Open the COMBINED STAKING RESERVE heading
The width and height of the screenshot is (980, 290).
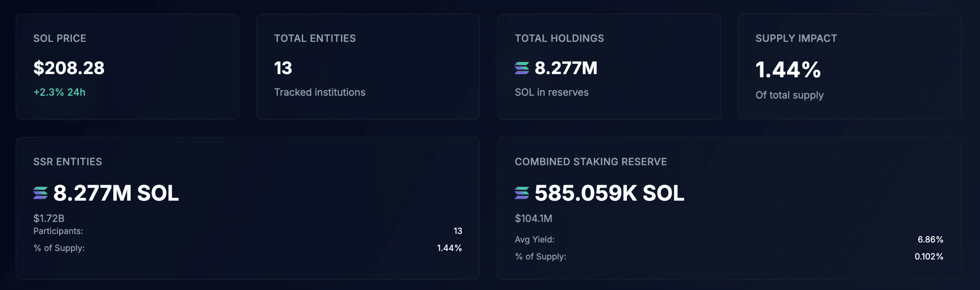point(591,162)
